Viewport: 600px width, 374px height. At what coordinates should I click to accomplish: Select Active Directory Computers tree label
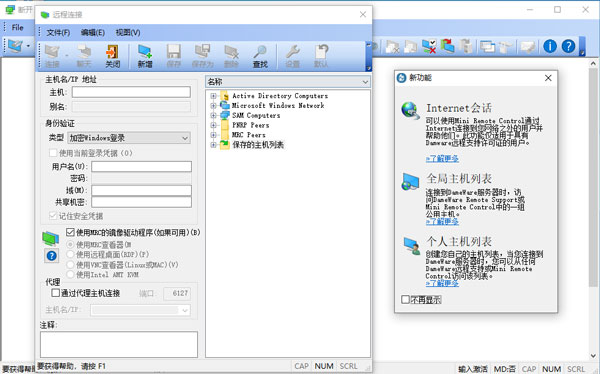tap(280, 96)
